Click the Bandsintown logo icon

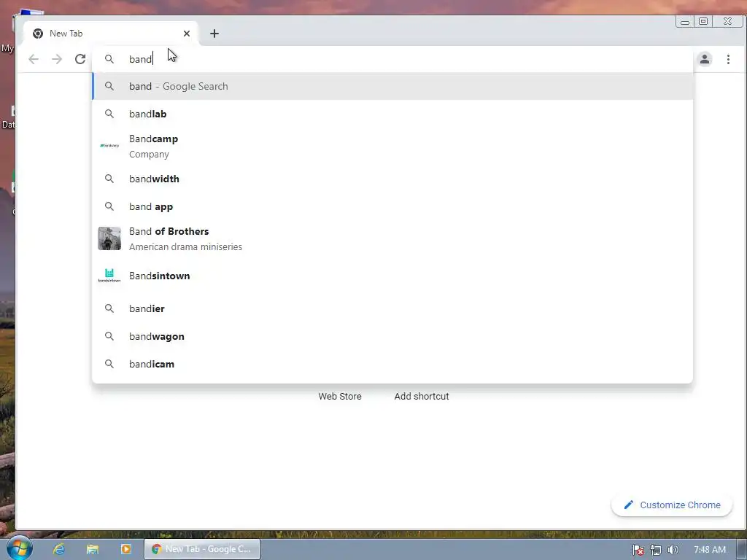point(109,276)
